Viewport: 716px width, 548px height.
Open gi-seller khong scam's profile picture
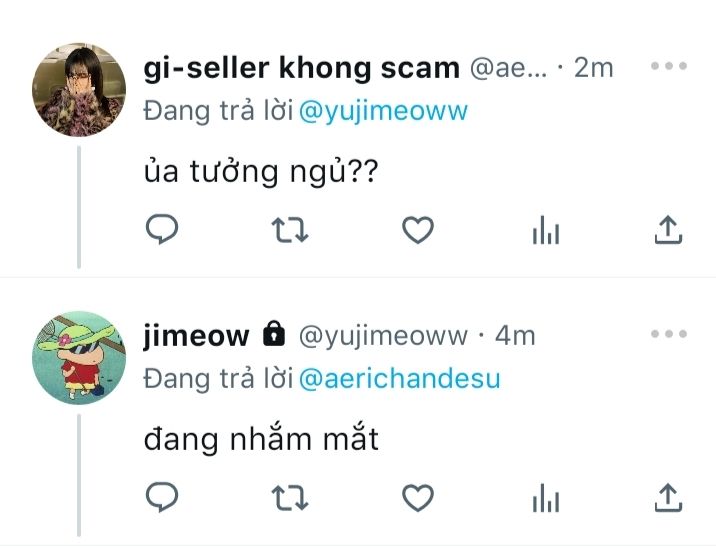[x=79, y=90]
